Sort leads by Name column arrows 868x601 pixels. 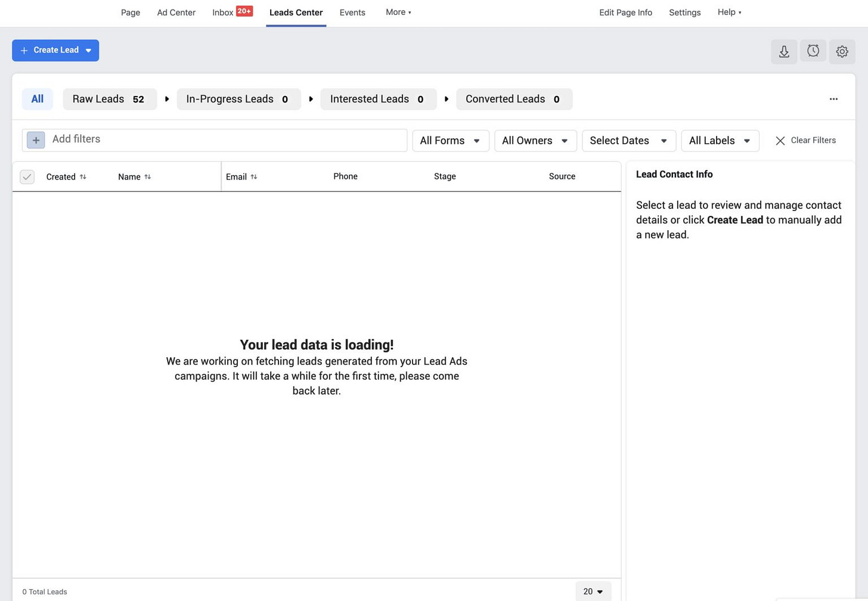(147, 176)
